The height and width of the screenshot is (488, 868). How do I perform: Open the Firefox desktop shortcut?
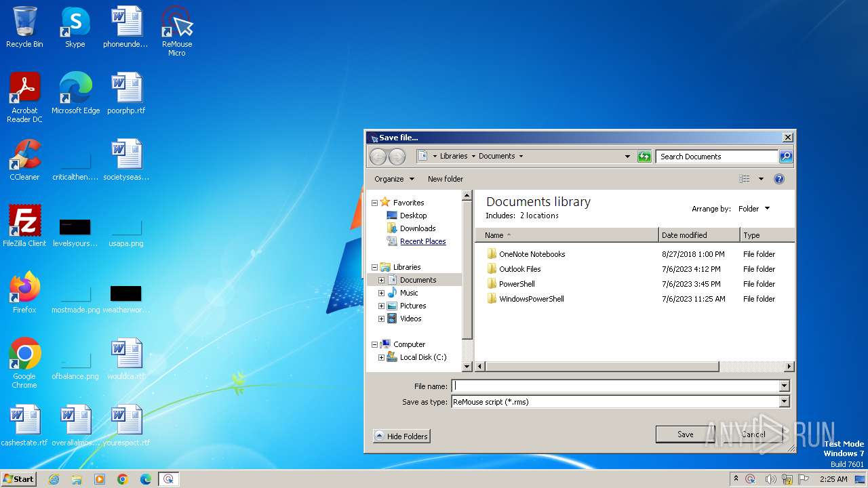24,293
